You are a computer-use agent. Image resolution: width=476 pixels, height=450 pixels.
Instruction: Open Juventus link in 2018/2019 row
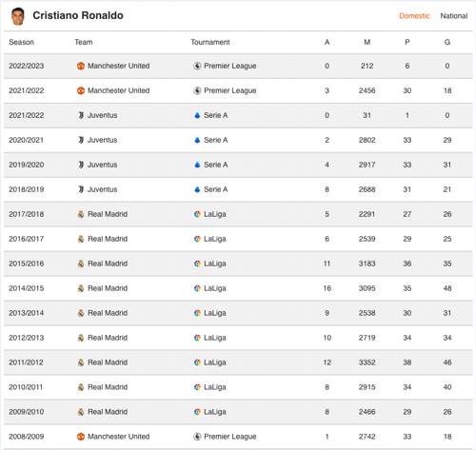[102, 189]
